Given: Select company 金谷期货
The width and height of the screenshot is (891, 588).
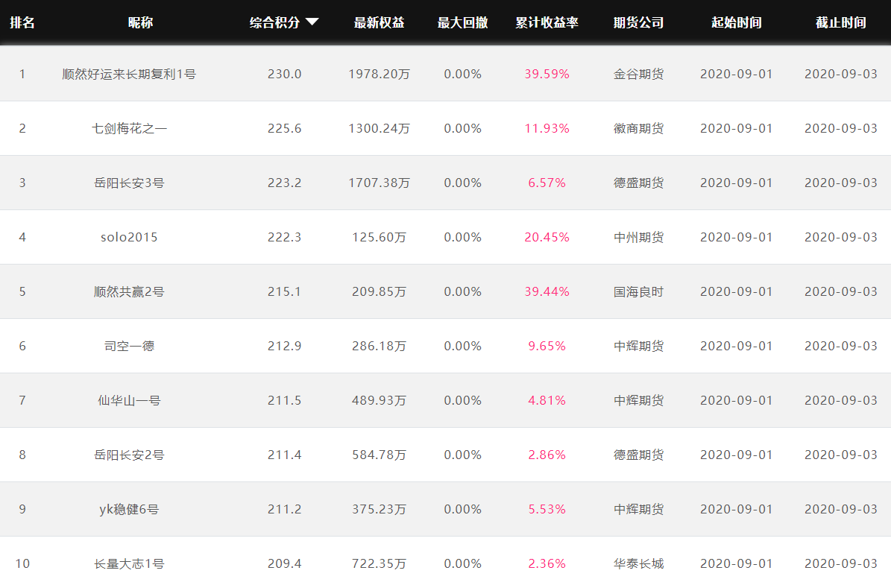Looking at the screenshot, I should coord(639,74).
